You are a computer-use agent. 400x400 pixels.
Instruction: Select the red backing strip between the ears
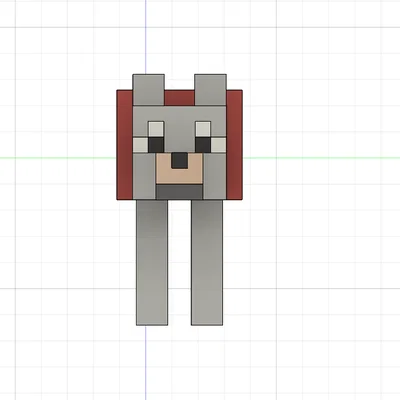[x=179, y=98]
